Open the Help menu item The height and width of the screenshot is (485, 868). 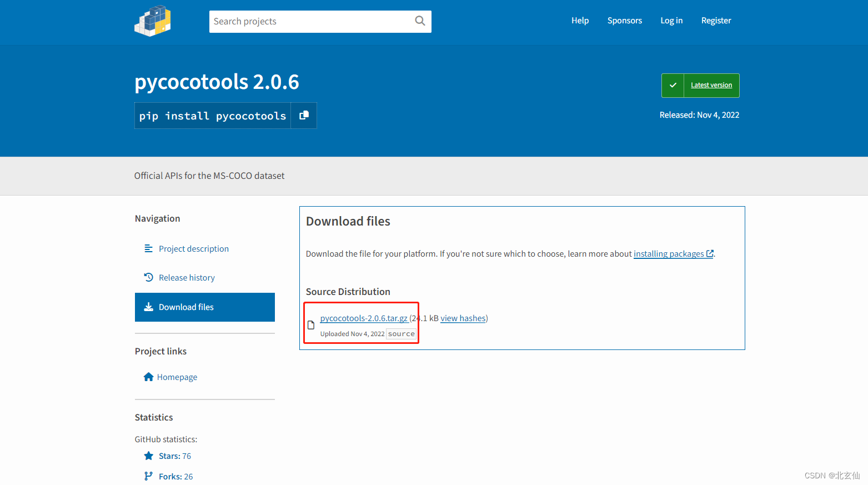pos(580,21)
